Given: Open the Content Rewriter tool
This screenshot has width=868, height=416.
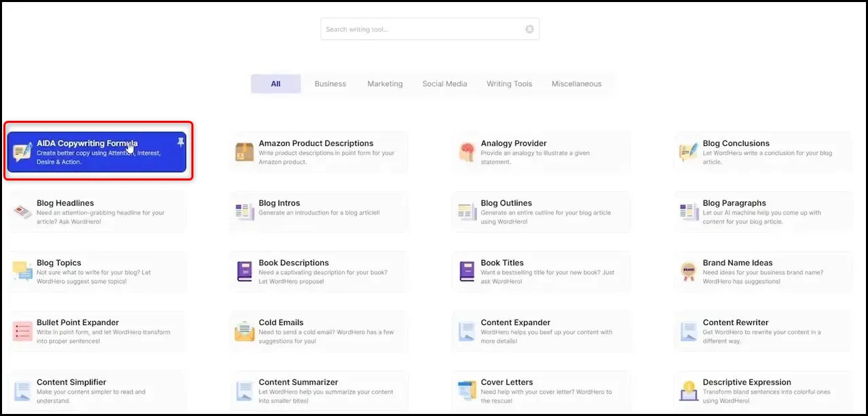Looking at the screenshot, I should [x=762, y=330].
